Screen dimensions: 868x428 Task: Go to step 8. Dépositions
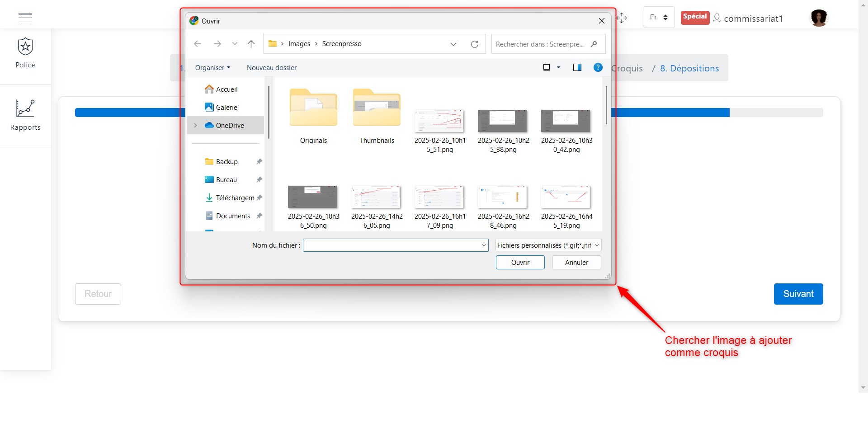click(x=689, y=68)
